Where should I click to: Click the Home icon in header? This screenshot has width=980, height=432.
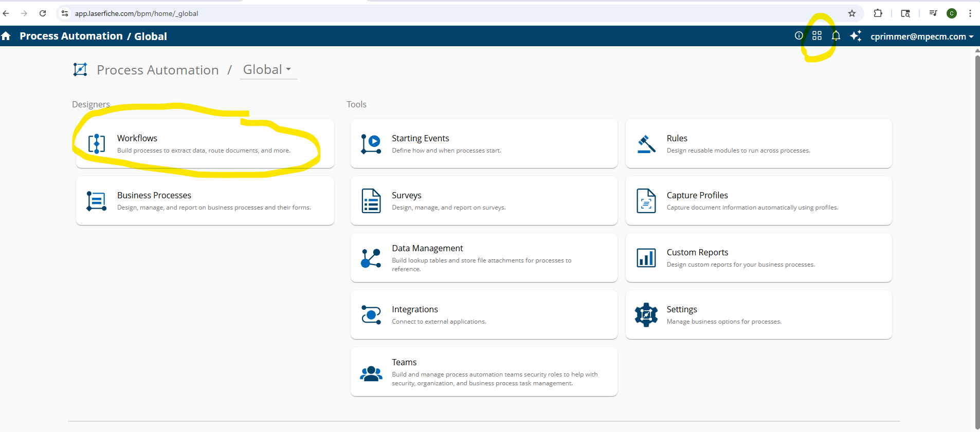point(6,36)
